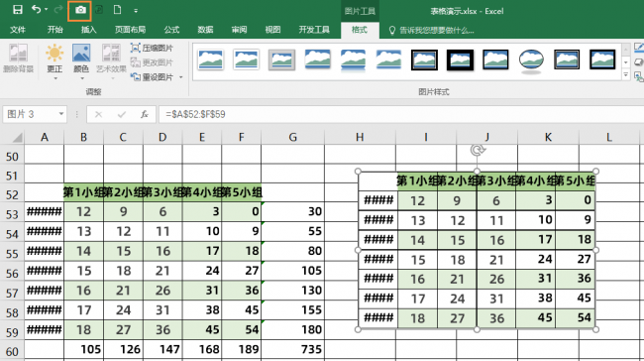
Task: Click the formula bar with =$A$52:$F$59
Action: (400, 114)
